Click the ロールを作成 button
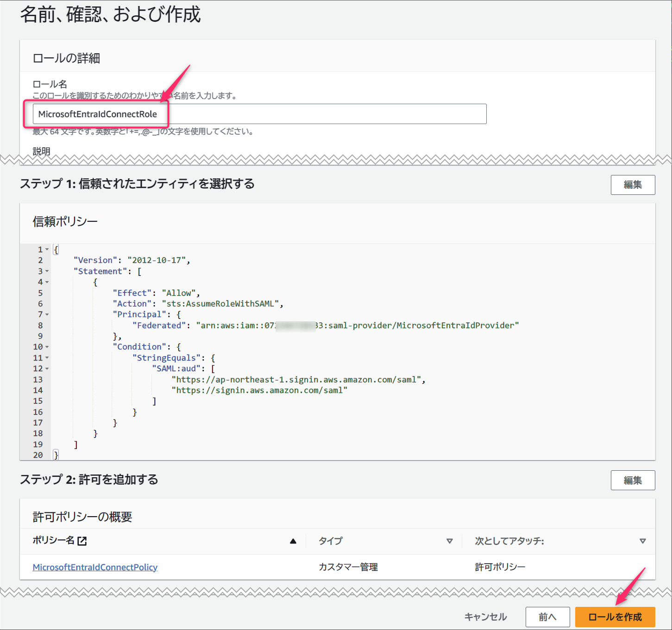 (615, 617)
